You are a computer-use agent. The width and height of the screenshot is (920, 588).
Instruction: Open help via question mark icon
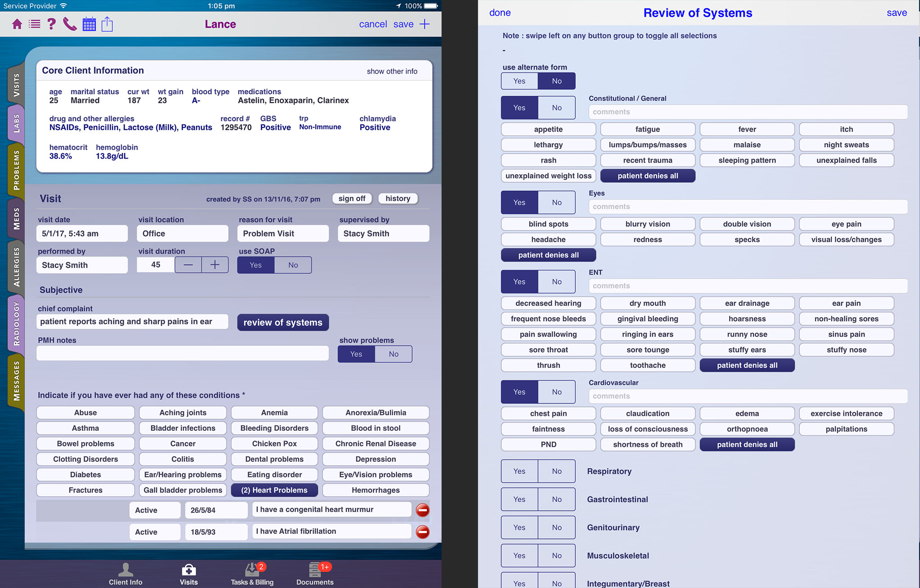point(52,24)
